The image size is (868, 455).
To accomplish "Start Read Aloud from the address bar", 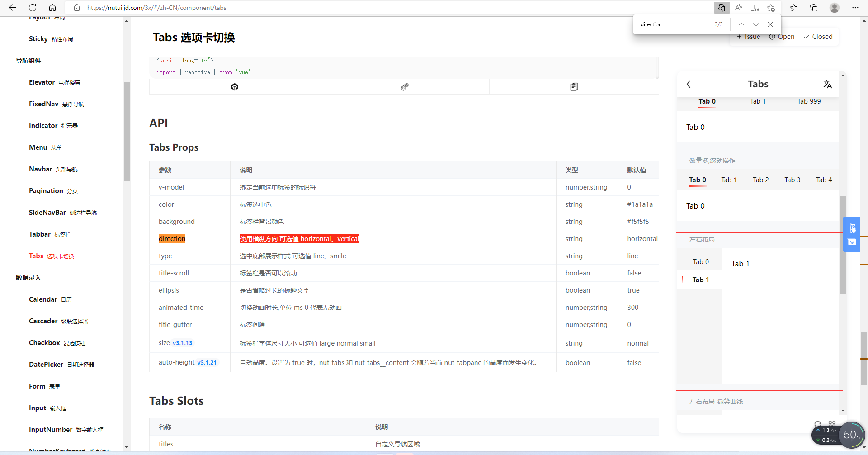I will tap(739, 8).
